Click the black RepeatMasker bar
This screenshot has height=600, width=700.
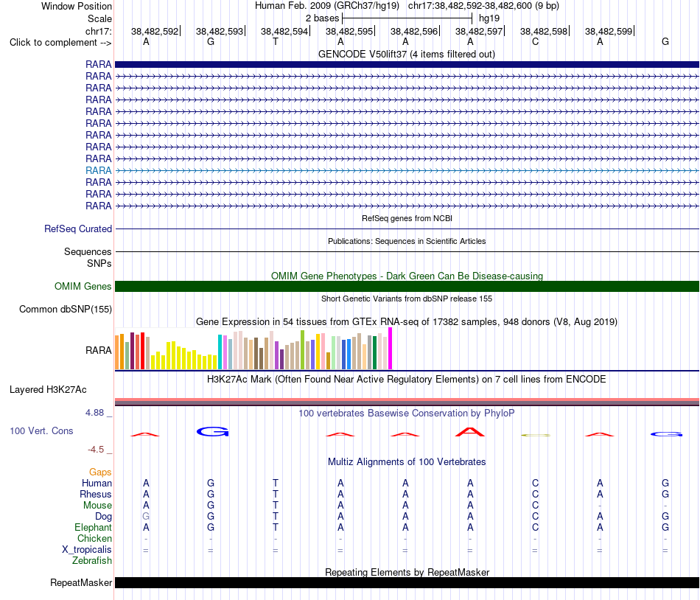click(x=407, y=582)
